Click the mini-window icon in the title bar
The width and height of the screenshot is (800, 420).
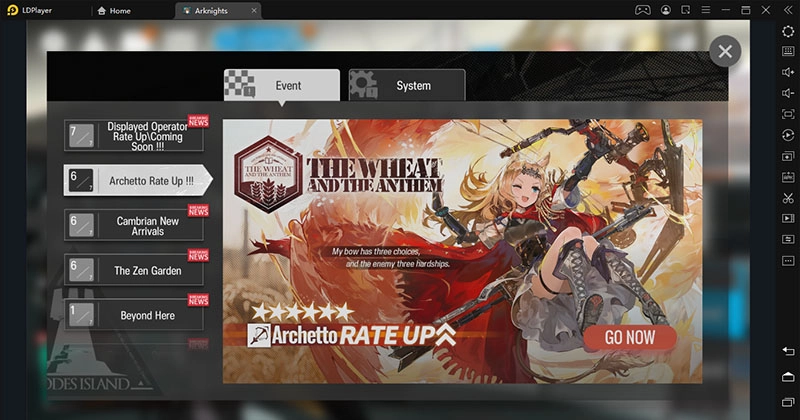685,10
